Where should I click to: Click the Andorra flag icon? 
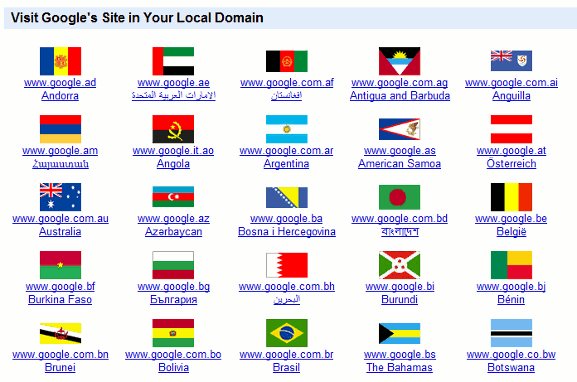tap(60, 61)
